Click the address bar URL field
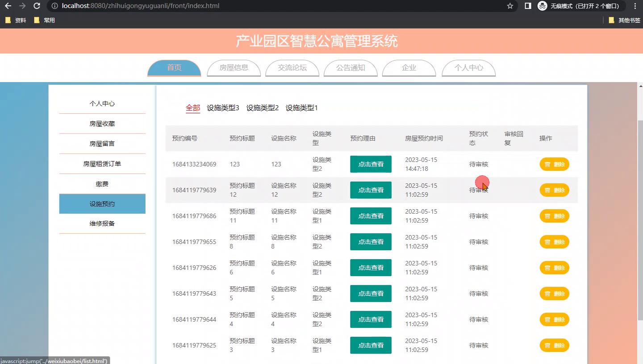 point(281,6)
